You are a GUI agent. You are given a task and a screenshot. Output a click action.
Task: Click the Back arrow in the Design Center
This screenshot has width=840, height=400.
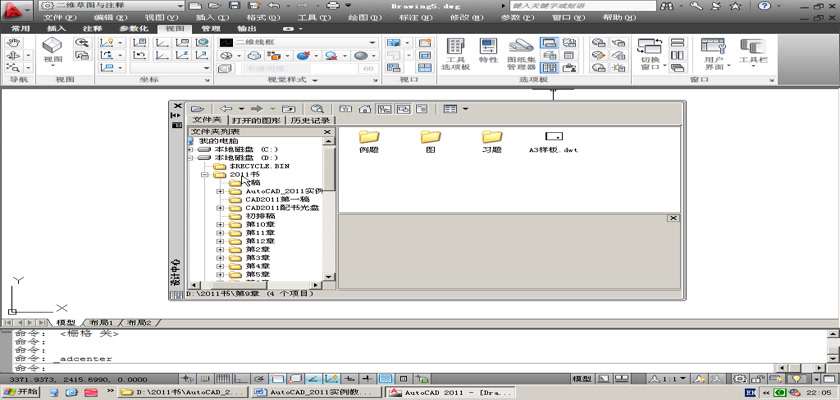(x=226, y=109)
